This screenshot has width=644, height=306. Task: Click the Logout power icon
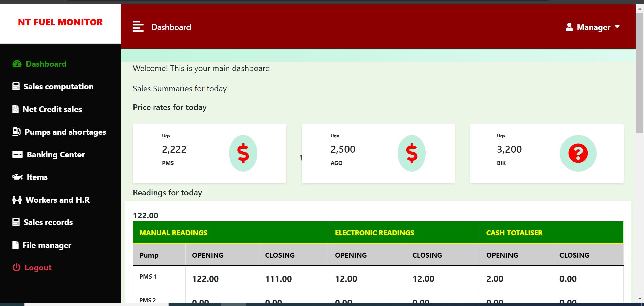pyautogui.click(x=16, y=267)
